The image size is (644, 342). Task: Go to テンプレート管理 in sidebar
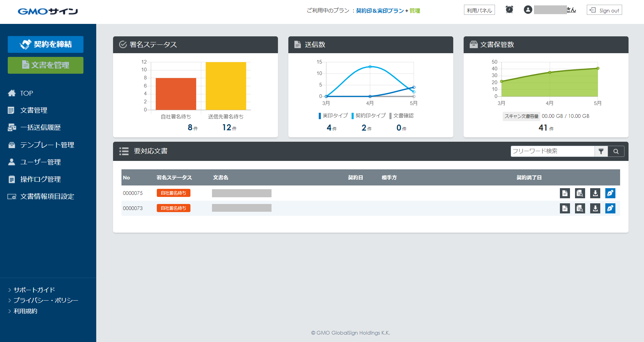(x=47, y=145)
